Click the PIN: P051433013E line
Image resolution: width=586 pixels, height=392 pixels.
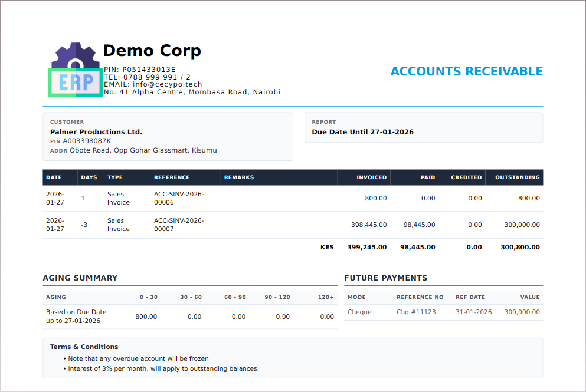(x=140, y=70)
